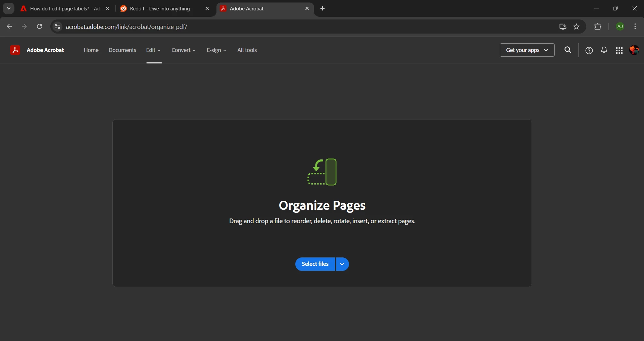Screen dimensions: 644x341
Task: Open the Adobe apps grid switcher
Action: tap(619, 50)
